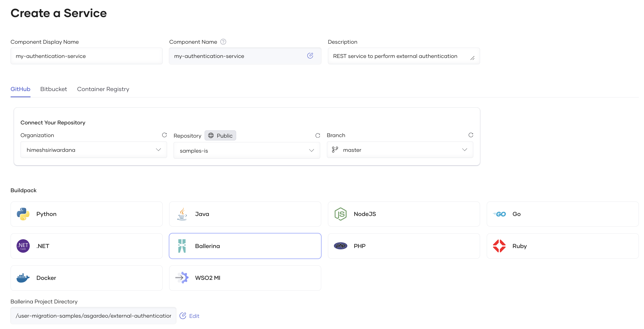Click the Ruby red diamond icon
This screenshot has width=644, height=329.
tap(499, 246)
